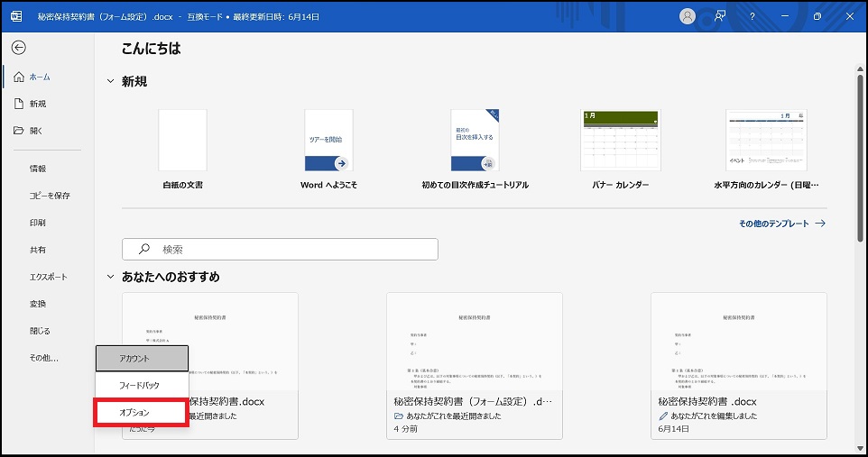Create 白紙の文書 blank document
This screenshot has height=457, width=868.
182,149
